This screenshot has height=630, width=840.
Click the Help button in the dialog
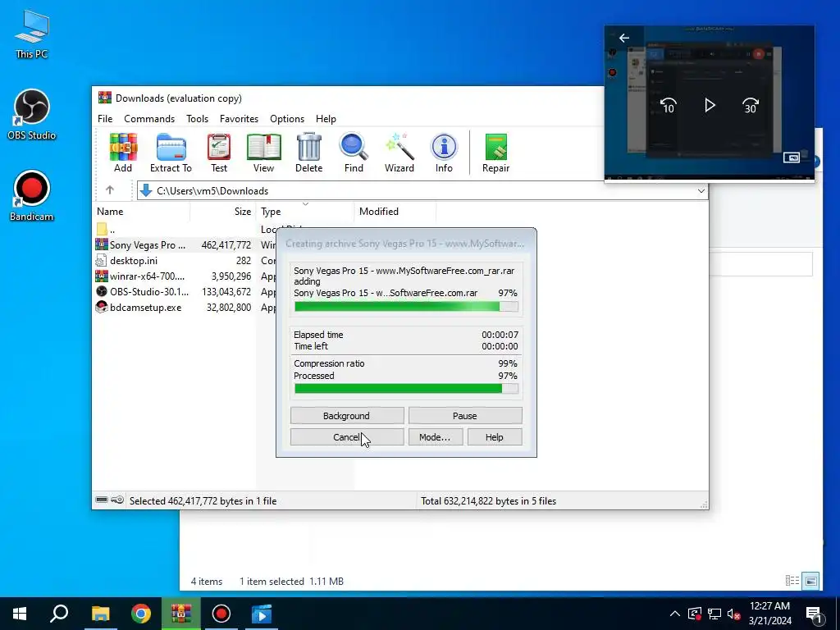tap(495, 437)
